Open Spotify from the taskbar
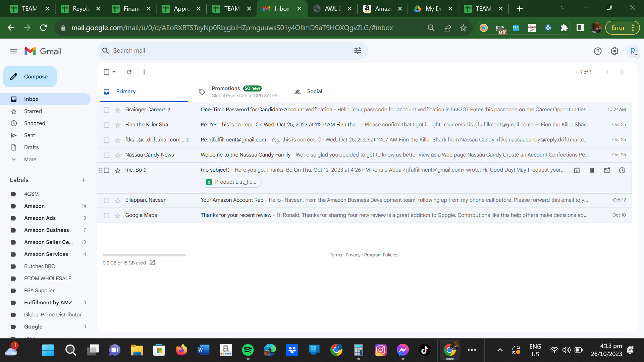Image resolution: width=644 pixels, height=362 pixels. [x=248, y=350]
